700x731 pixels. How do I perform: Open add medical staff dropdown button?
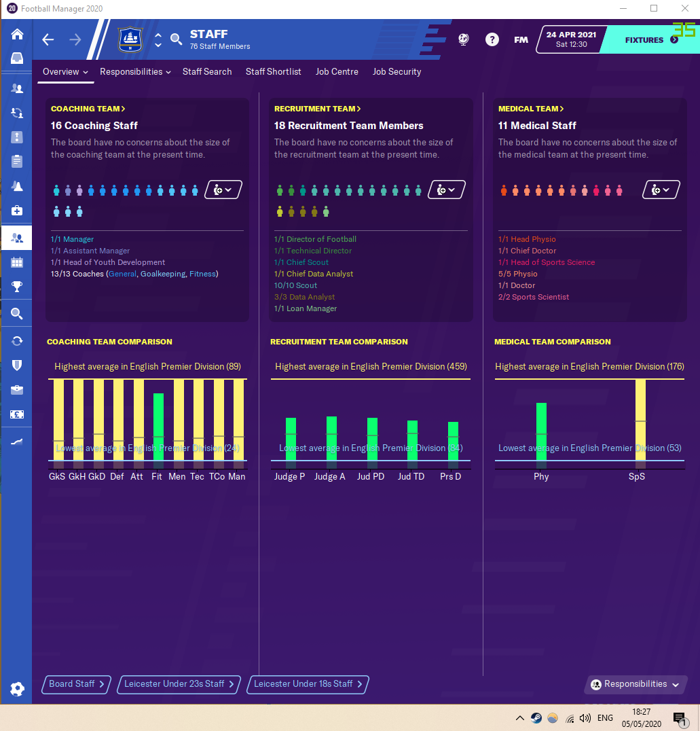(x=661, y=190)
